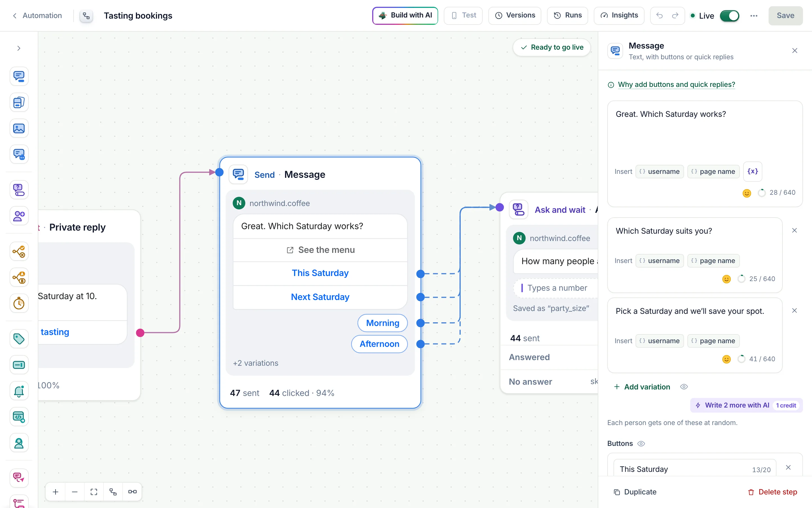Image resolution: width=812 pixels, height=508 pixels.
Task: Select the private reply message icon in sidebar
Action: (19, 154)
